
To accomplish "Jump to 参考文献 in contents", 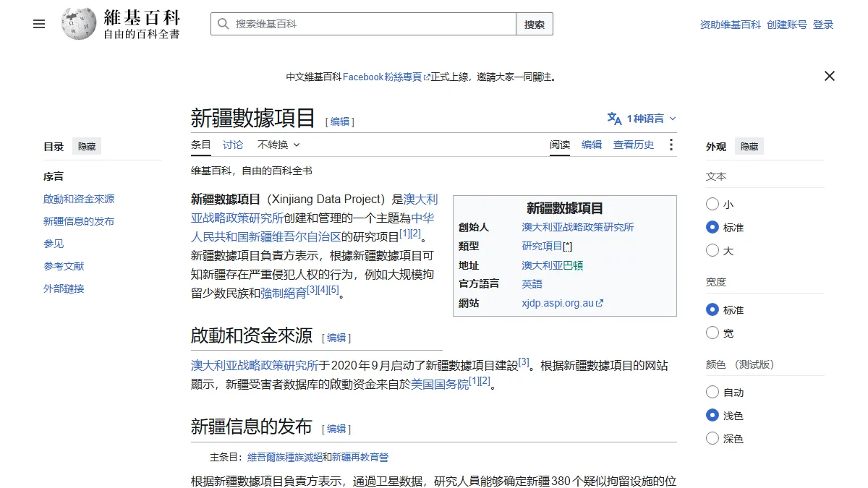I will [x=64, y=266].
